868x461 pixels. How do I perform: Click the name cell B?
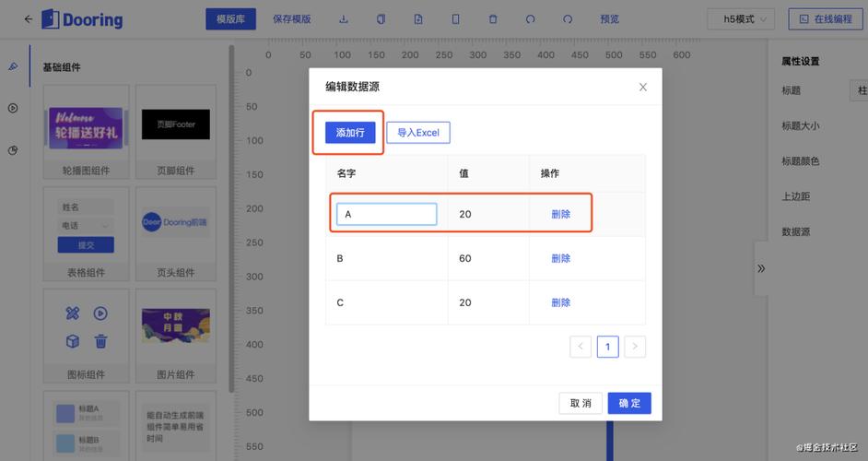pyautogui.click(x=386, y=258)
